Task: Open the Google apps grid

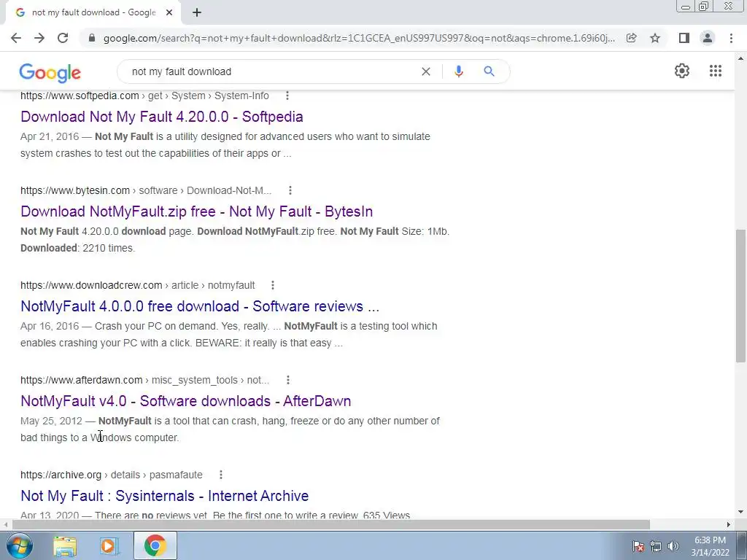Action: (715, 71)
